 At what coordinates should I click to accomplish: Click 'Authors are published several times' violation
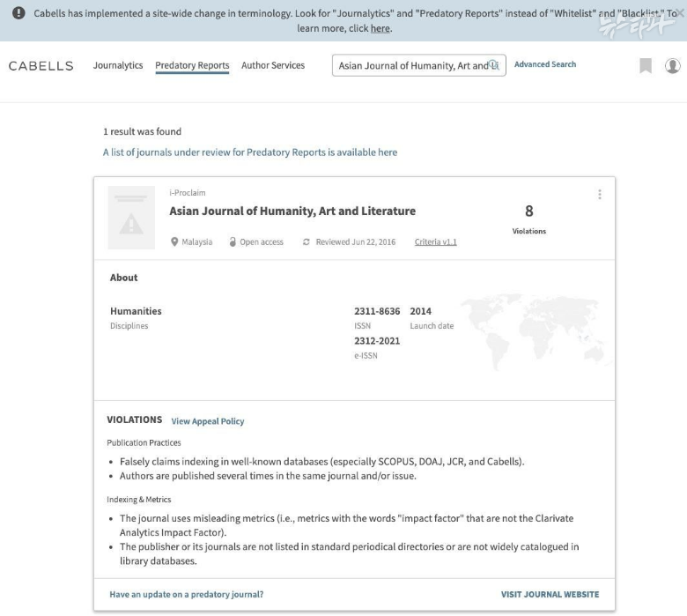point(268,476)
